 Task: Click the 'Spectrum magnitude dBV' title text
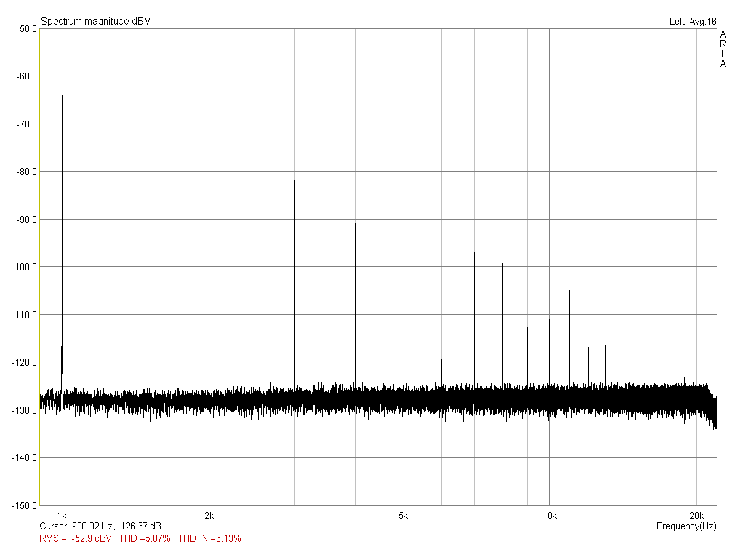(x=95, y=22)
